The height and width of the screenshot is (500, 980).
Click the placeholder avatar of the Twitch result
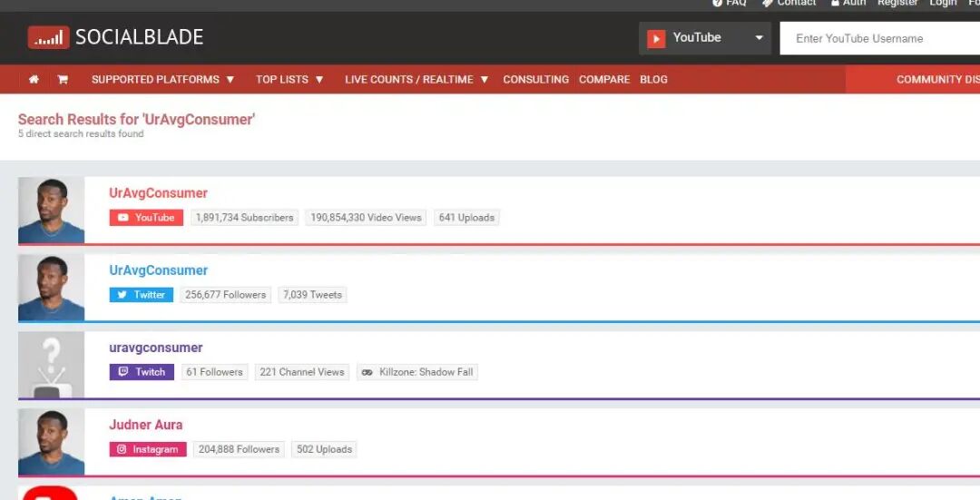pos(51,365)
